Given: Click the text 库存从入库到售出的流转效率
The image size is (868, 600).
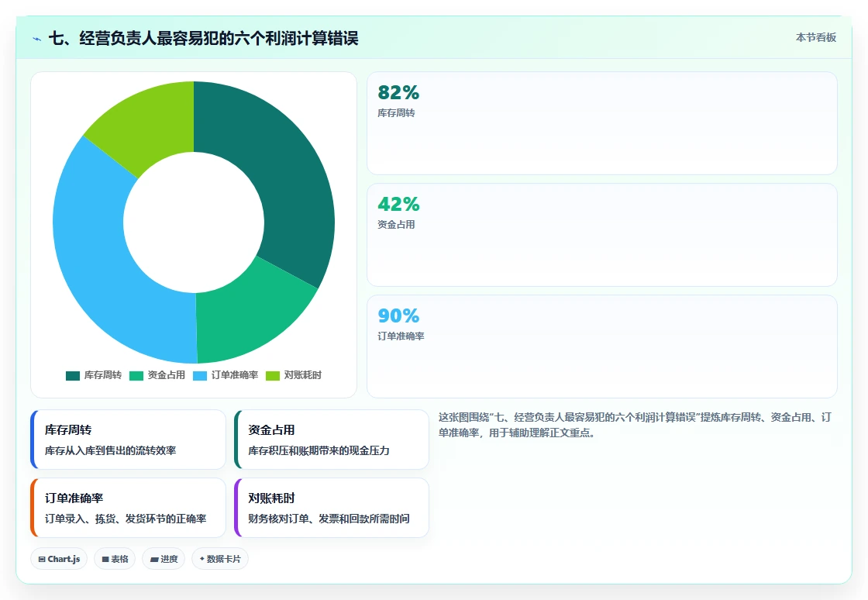Looking at the screenshot, I should click(x=111, y=450).
